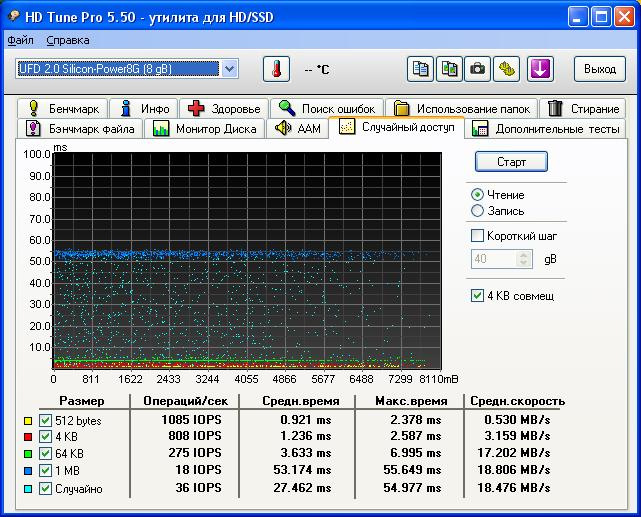Click the 55.649 ms max time
The width and height of the screenshot is (641, 517).
pyautogui.click(x=412, y=470)
